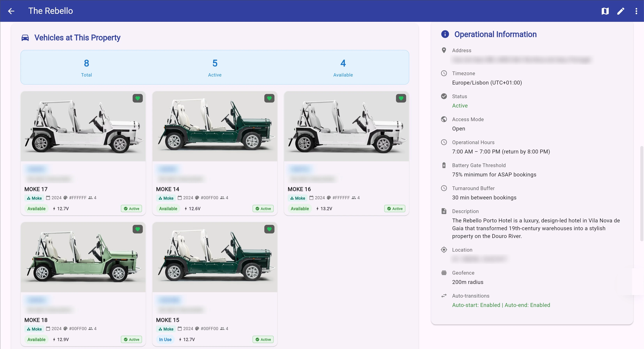Click the heart icon on MOKE 15
Image resolution: width=644 pixels, height=349 pixels.
(269, 229)
